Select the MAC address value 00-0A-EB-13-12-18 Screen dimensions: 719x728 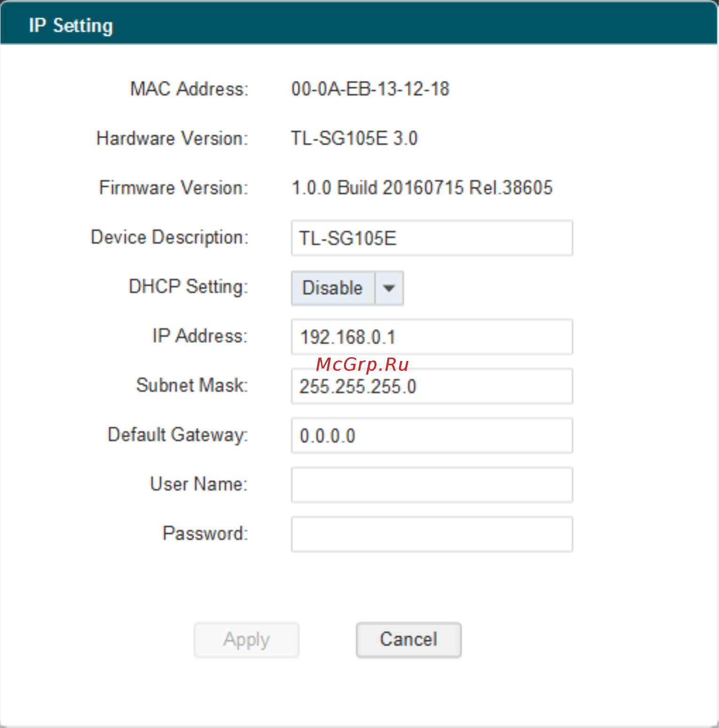(370, 89)
